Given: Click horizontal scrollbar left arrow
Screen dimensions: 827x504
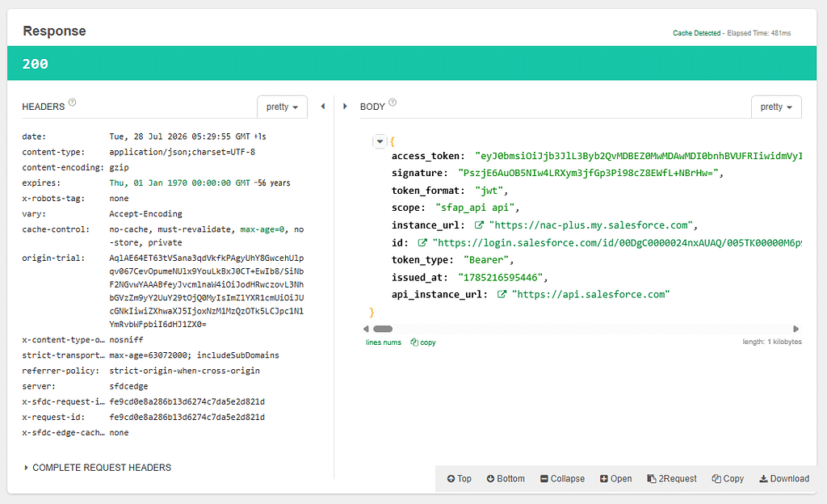Looking at the screenshot, I should 366,329.
